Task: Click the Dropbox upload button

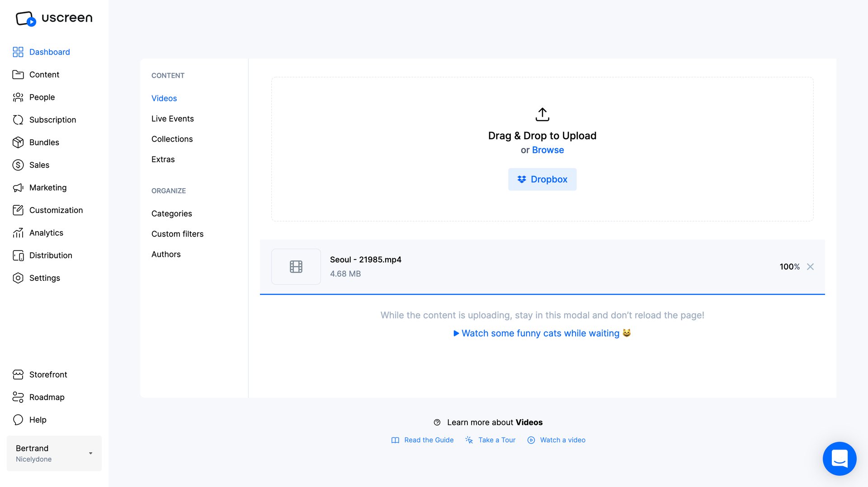Action: pos(542,179)
